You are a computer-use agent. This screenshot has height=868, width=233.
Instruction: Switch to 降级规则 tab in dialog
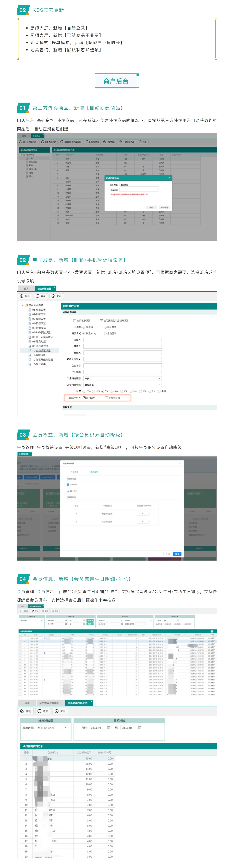click(94, 472)
